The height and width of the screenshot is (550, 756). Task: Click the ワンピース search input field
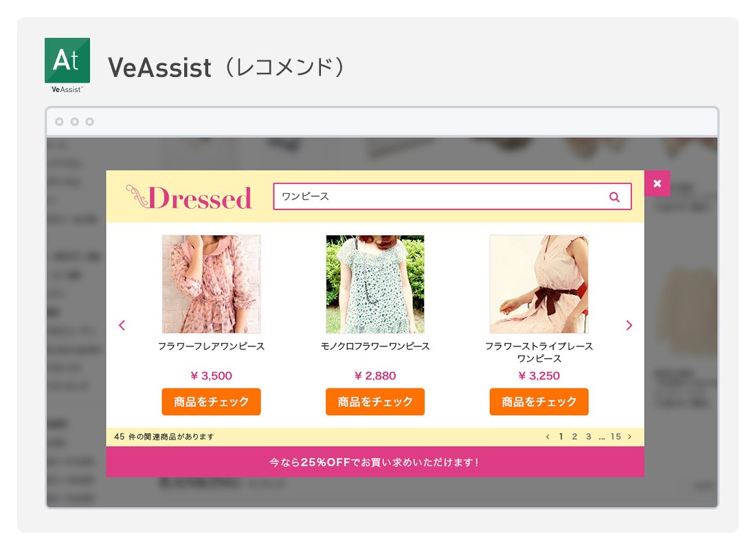[x=452, y=197]
